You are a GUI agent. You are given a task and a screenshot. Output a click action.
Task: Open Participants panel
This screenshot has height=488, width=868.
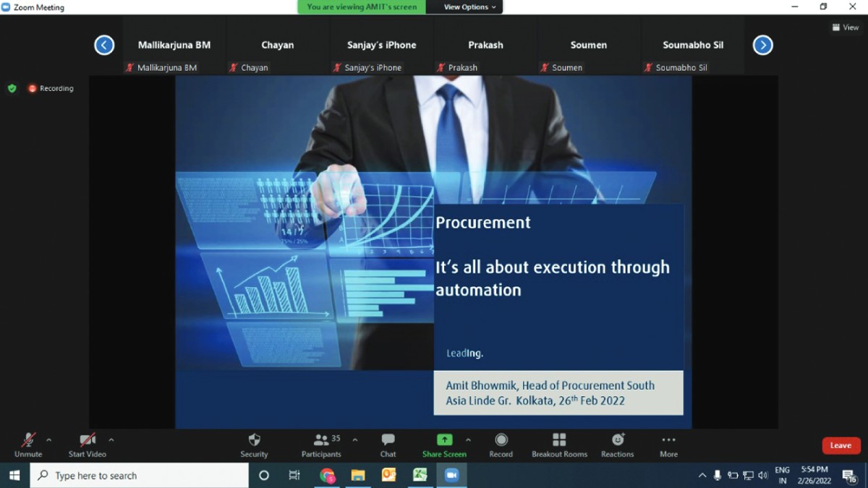pos(321,445)
